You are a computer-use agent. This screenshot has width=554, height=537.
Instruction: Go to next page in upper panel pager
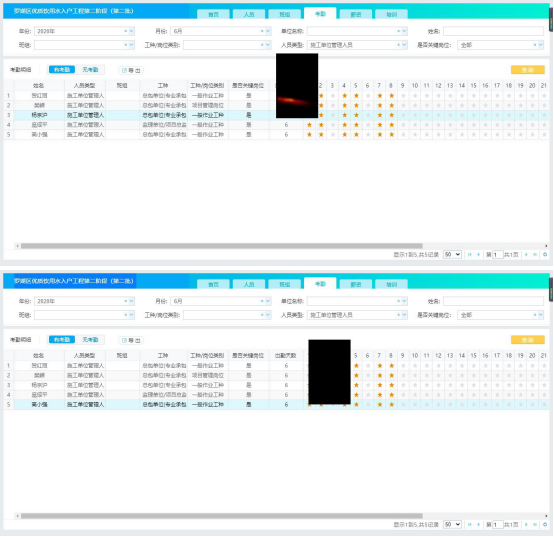click(526, 254)
